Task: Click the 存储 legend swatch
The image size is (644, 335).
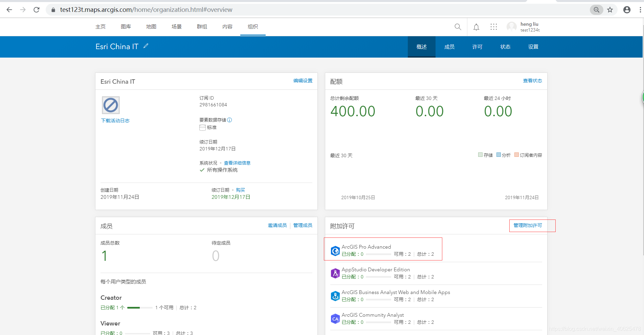Action: pos(480,155)
